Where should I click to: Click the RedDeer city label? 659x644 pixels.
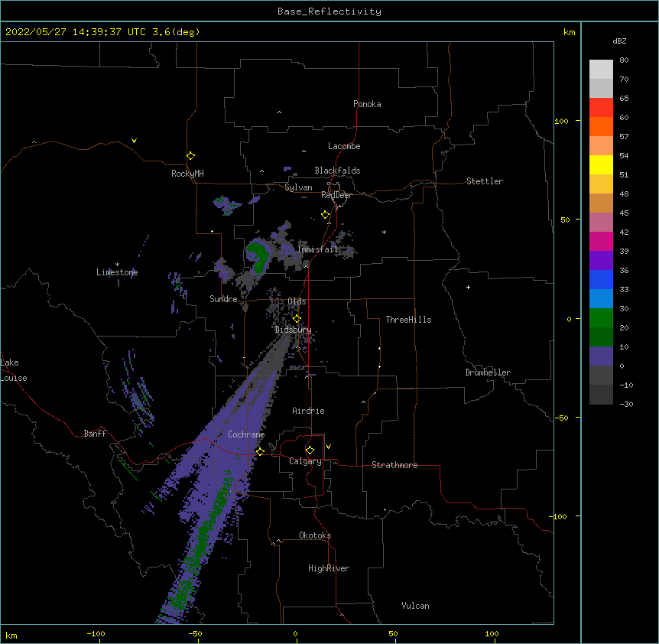pyautogui.click(x=336, y=195)
